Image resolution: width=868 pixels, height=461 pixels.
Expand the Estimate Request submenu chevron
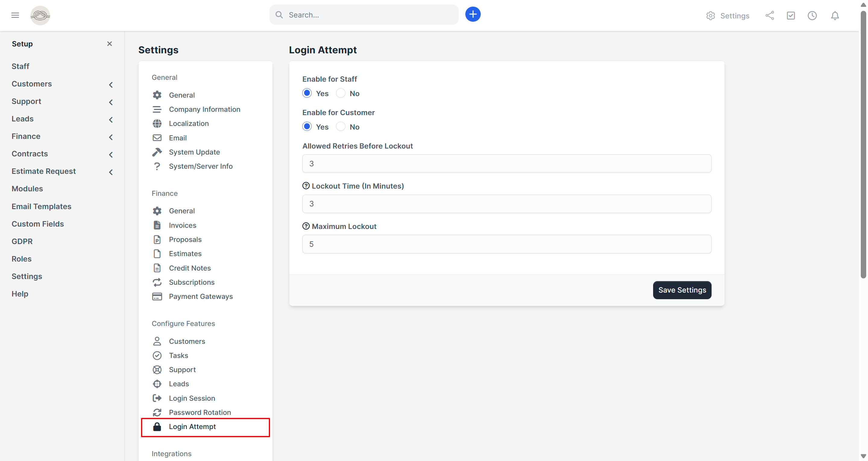tap(111, 172)
